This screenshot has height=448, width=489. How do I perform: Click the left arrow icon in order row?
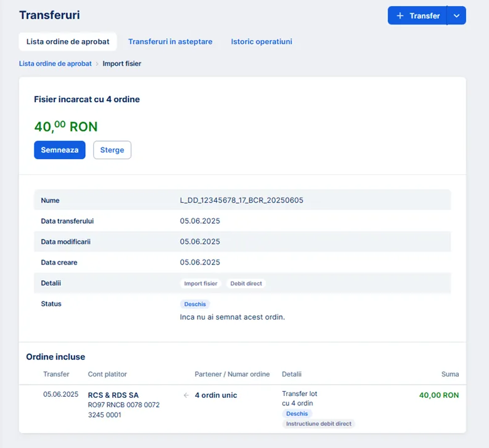pyautogui.click(x=186, y=395)
